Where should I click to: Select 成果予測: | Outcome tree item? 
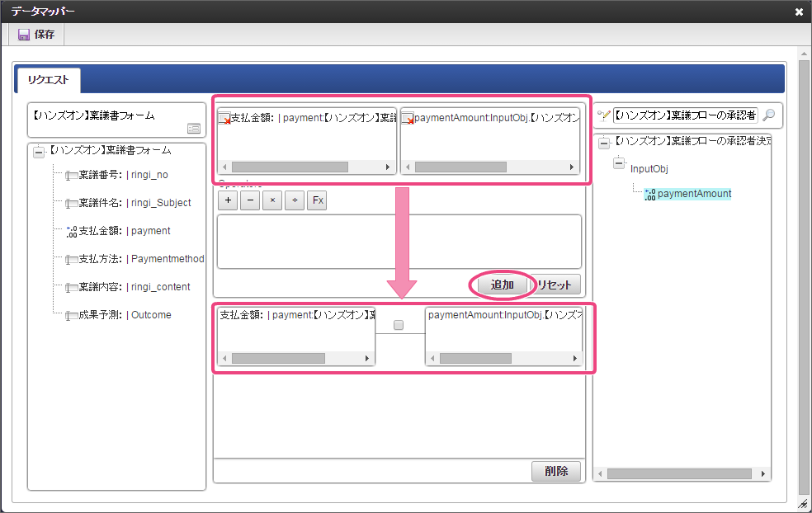(x=125, y=315)
